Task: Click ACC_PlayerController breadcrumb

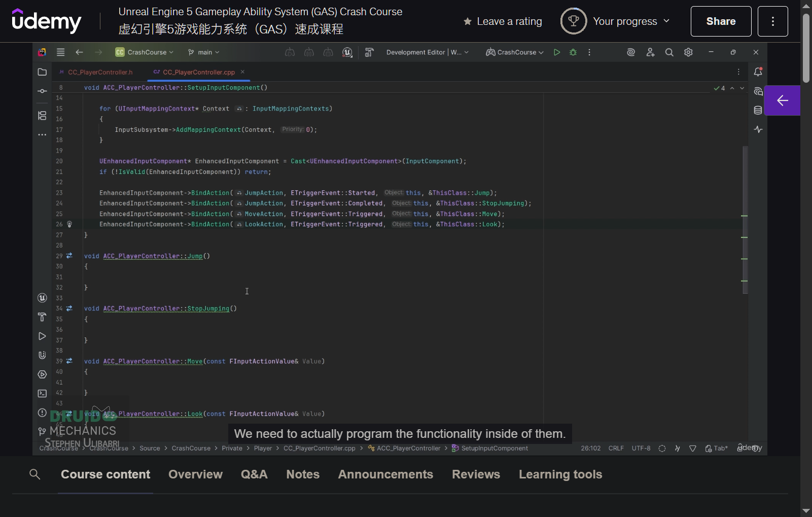Action: click(404, 449)
